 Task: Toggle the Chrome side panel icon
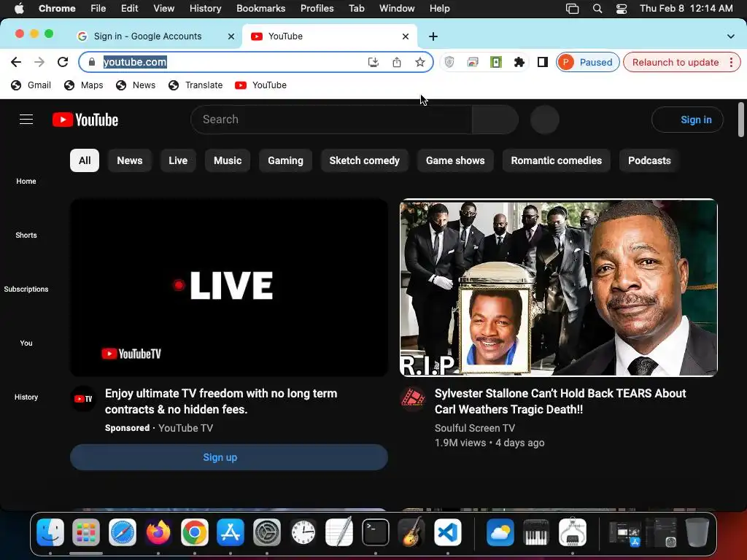[542, 62]
